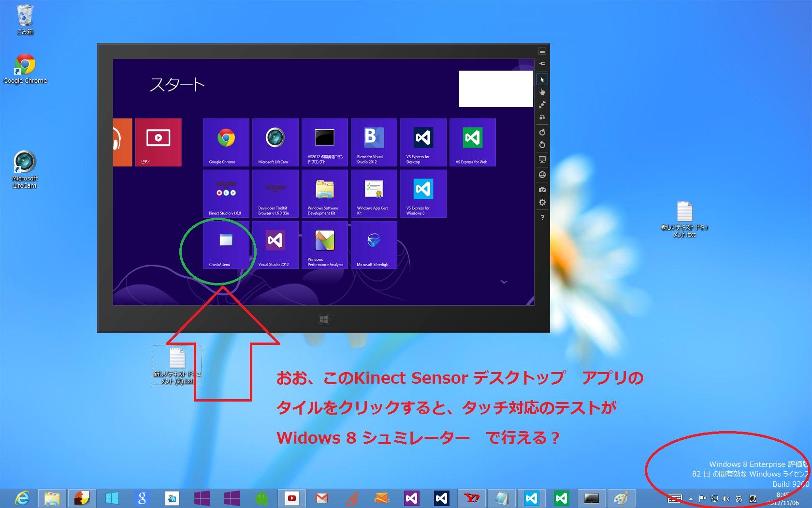This screenshot has width=812, height=508.
Task: Open the blue Windows logo taskbar icon
Action: 112,498
